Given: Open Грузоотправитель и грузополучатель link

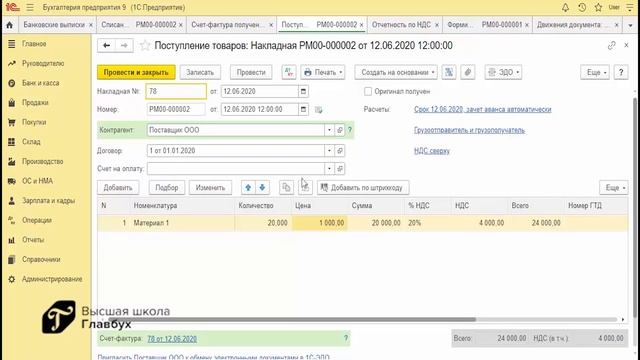Looking at the screenshot, I should (x=469, y=130).
